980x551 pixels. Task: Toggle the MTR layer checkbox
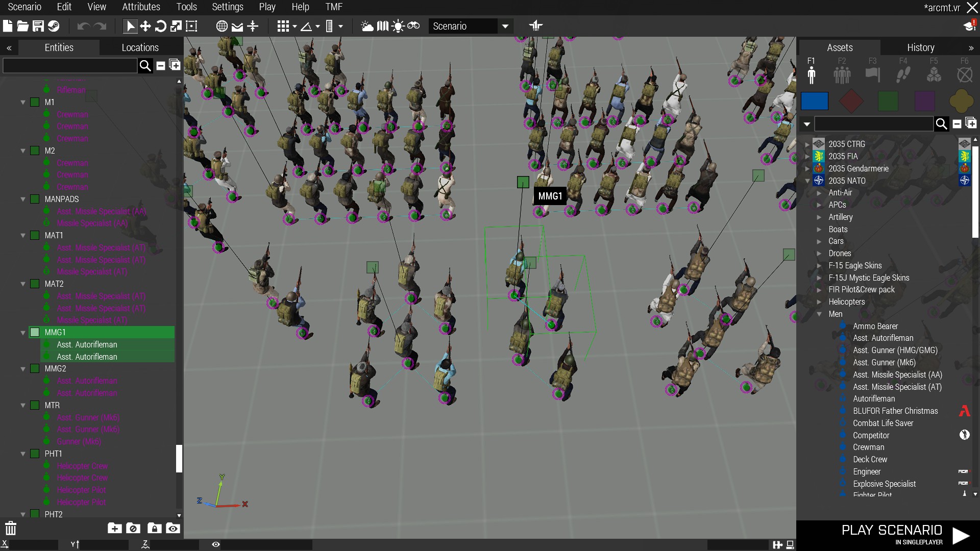coord(35,405)
